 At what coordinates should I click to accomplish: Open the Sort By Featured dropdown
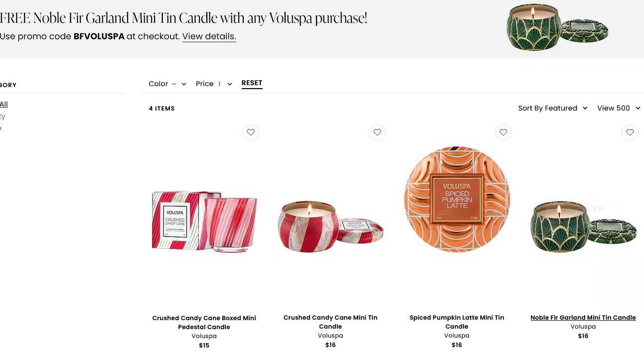pos(553,108)
